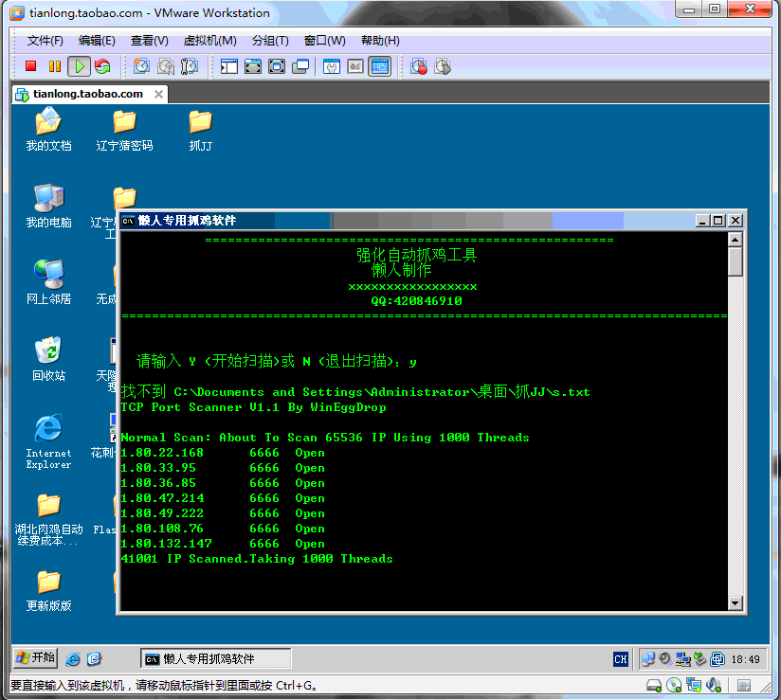This screenshot has height=700, width=781.
Task: Select the 辽宁猜密码 folder on desktop
Action: pyautogui.click(x=124, y=131)
